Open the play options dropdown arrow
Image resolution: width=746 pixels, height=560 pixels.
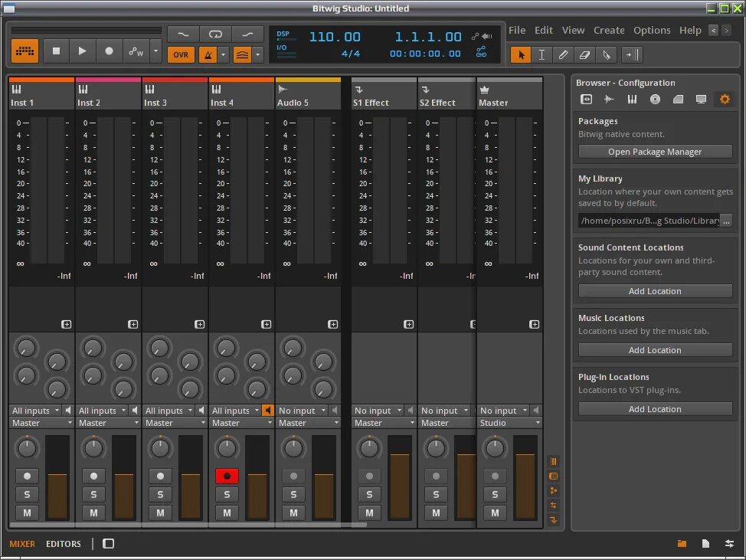click(x=155, y=51)
